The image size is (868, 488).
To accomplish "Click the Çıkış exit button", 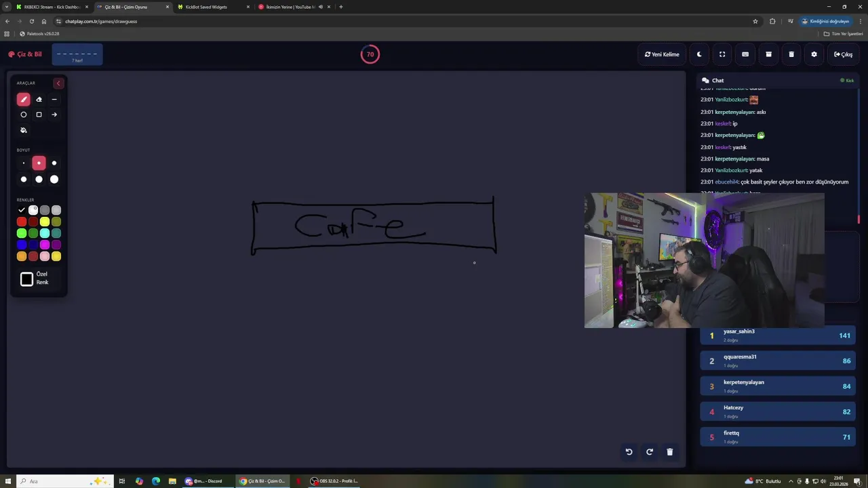I will coord(844,54).
